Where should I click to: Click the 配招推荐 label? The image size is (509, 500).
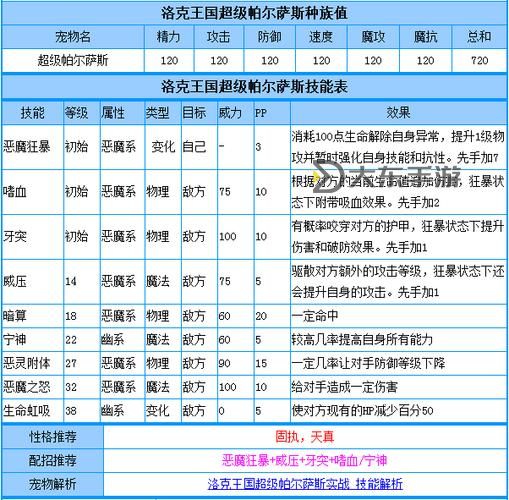point(53,461)
